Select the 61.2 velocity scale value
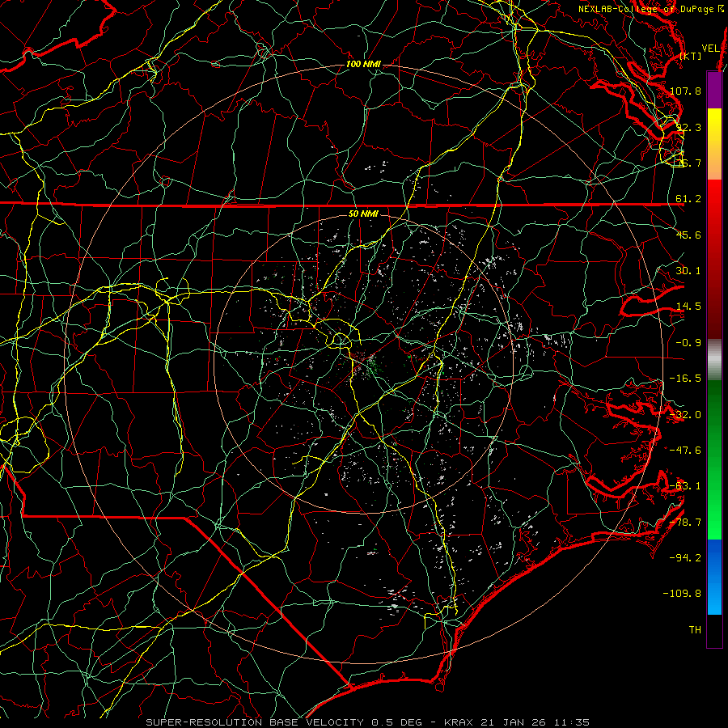This screenshot has height=728, width=728. (688, 199)
